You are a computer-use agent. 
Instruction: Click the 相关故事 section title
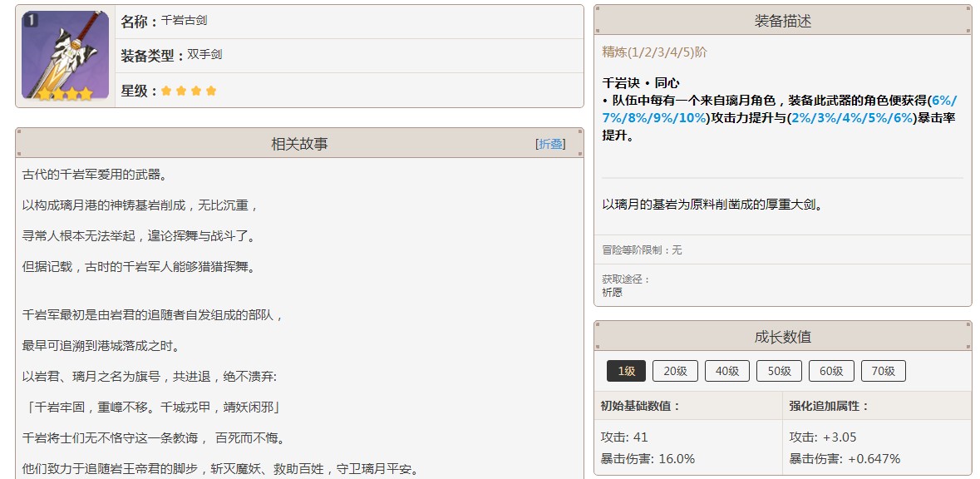pos(299,144)
